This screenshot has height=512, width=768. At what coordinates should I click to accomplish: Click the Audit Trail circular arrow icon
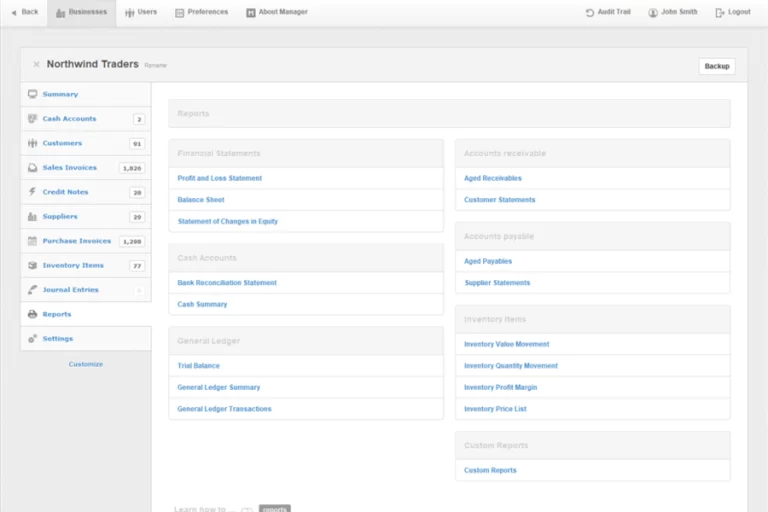click(590, 12)
